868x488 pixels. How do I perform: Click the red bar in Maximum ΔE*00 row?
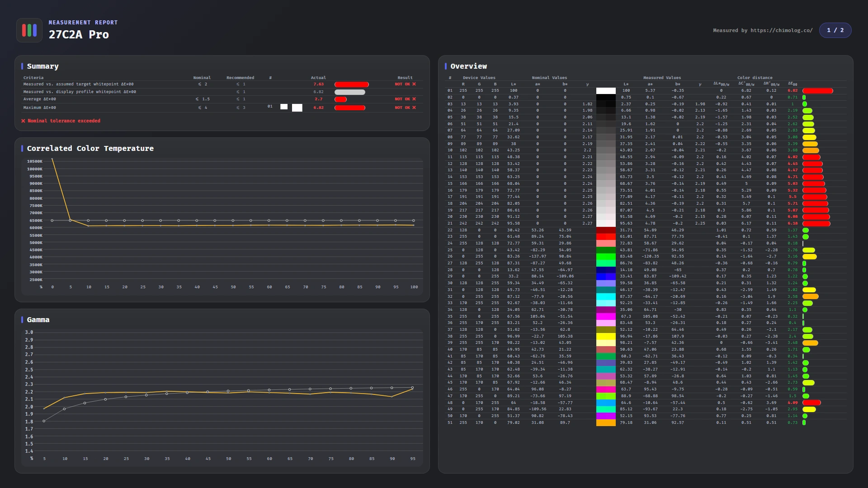350,108
